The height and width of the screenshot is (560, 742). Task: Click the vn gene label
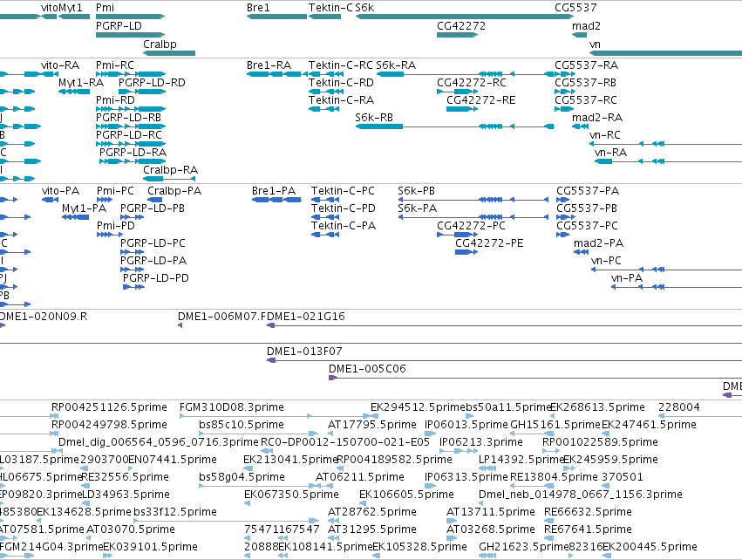pyautogui.click(x=595, y=44)
